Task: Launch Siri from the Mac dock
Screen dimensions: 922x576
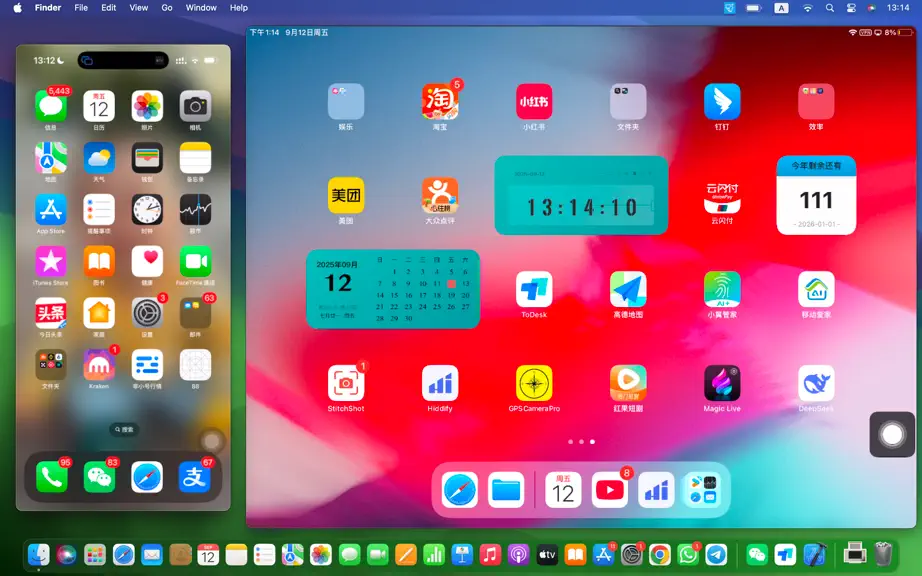Action: (66, 554)
